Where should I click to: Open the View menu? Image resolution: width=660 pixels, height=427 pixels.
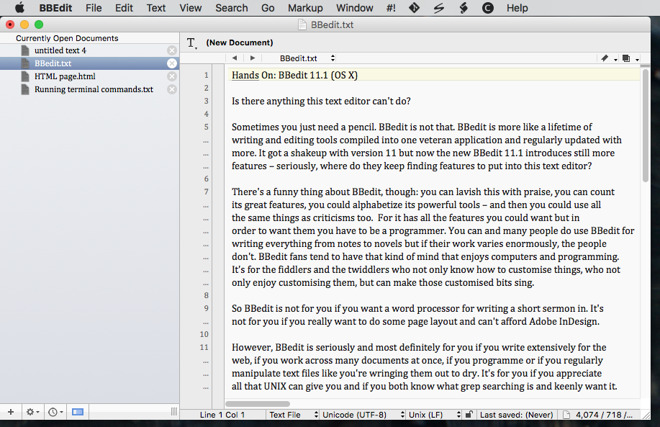click(190, 8)
